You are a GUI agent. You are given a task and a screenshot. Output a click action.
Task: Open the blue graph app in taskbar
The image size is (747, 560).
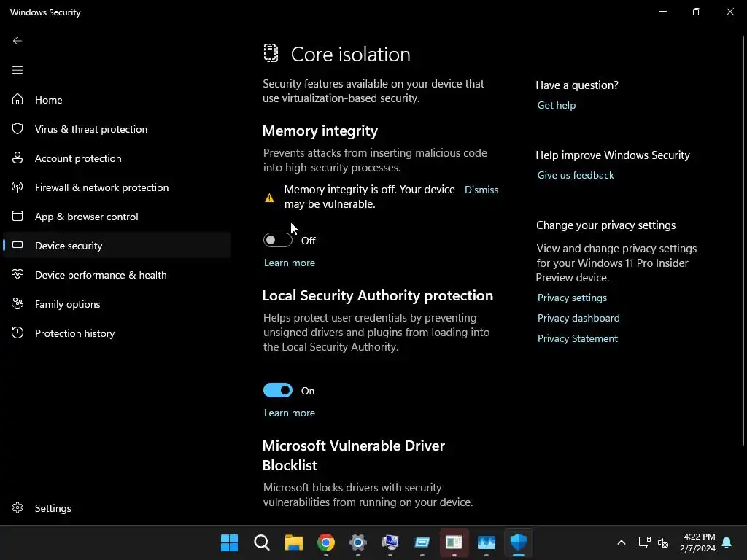pyautogui.click(x=487, y=542)
